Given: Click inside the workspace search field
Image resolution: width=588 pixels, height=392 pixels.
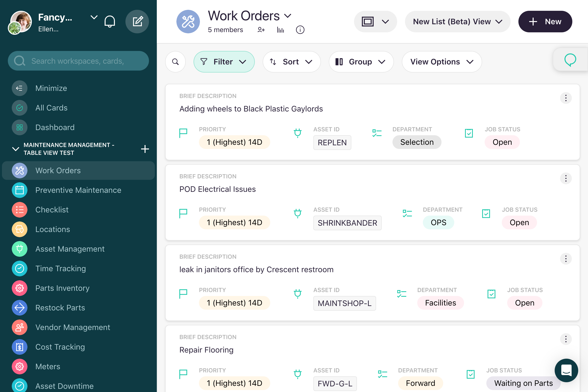Looking at the screenshot, I should coord(78,61).
